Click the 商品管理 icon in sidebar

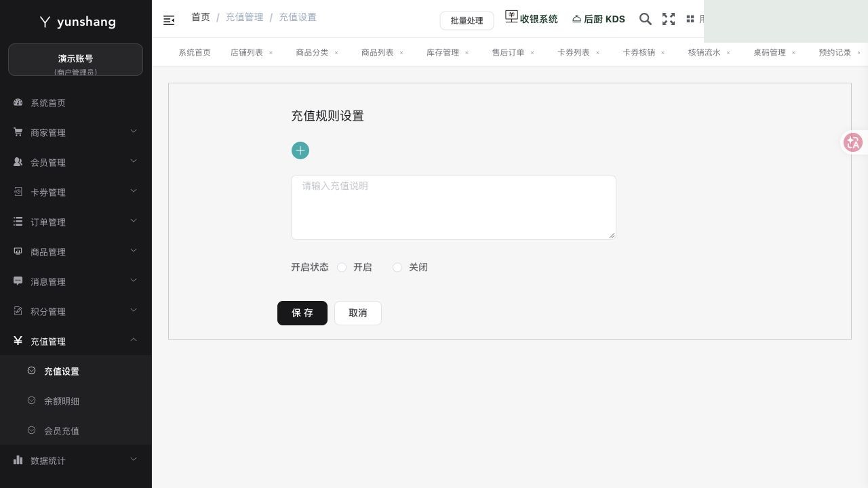(x=18, y=251)
